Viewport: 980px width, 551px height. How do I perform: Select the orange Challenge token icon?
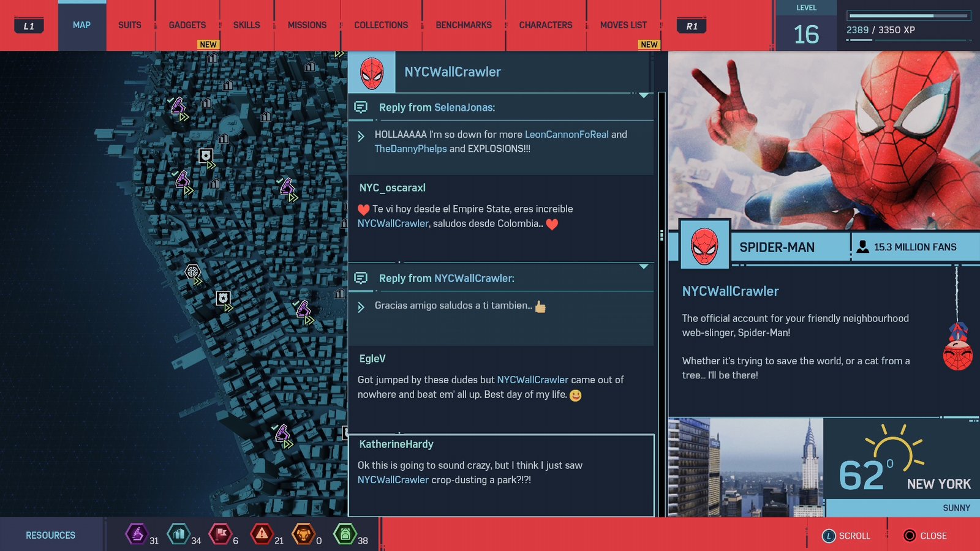303,534
